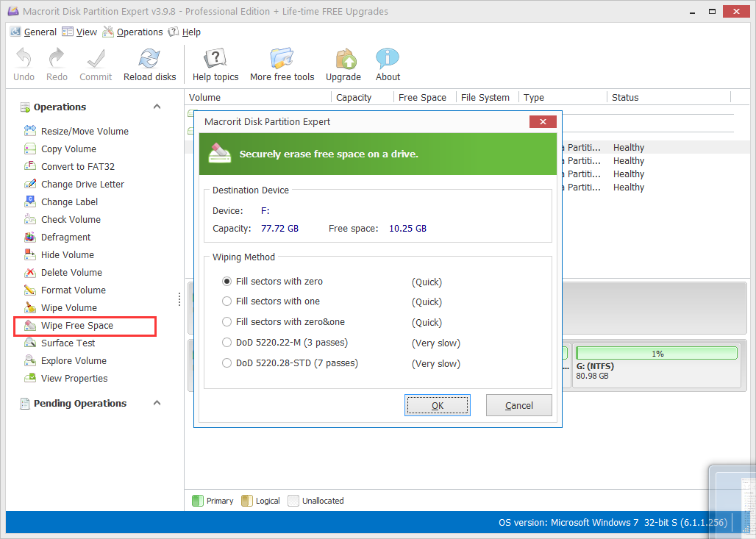Select Resize/Move Volume operation
This screenshot has width=756, height=539.
coord(84,132)
